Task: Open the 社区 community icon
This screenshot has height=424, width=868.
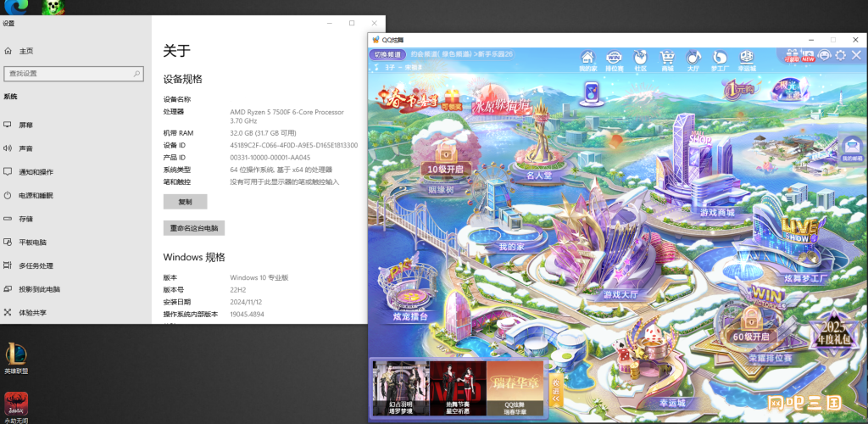Action: pyautogui.click(x=640, y=60)
